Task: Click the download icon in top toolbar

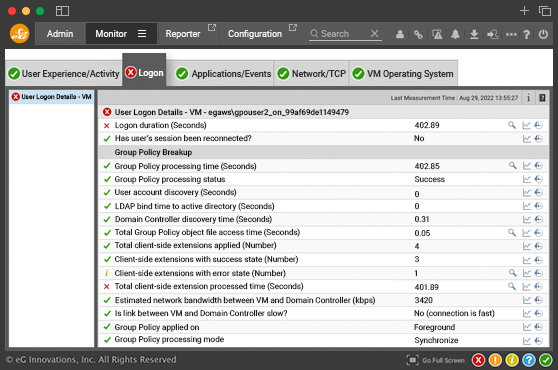Action: coord(474,35)
